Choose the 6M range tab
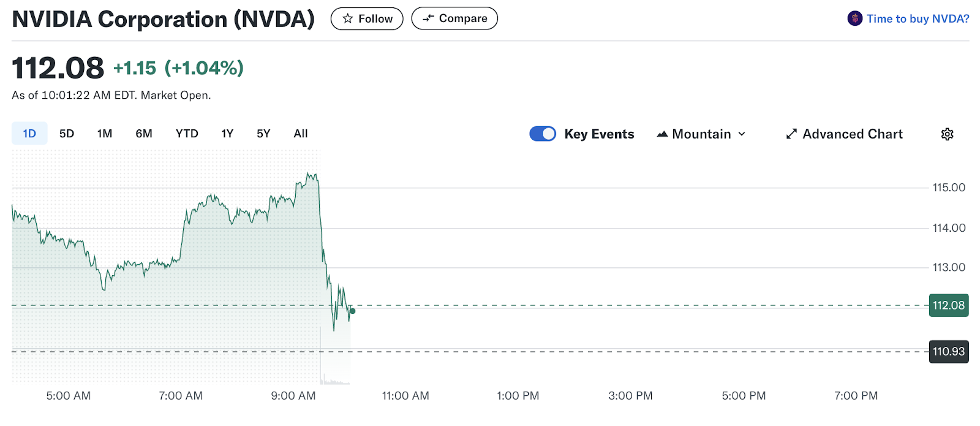This screenshot has height=426, width=980. [x=144, y=134]
